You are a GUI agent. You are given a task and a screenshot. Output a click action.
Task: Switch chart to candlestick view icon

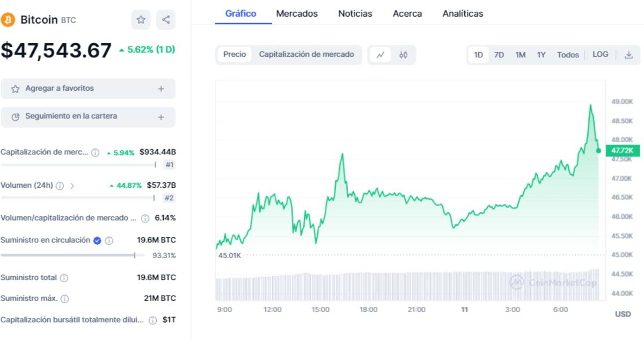pyautogui.click(x=403, y=55)
